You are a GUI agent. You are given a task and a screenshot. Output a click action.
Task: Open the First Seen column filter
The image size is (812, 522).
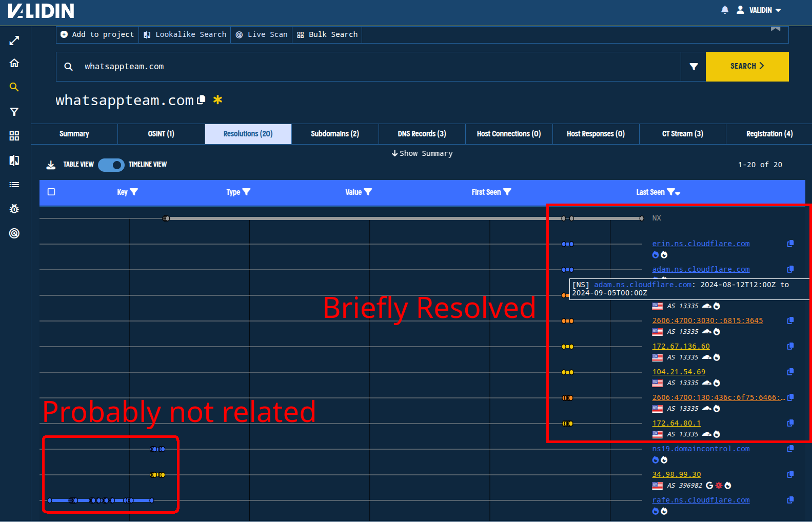[507, 192]
